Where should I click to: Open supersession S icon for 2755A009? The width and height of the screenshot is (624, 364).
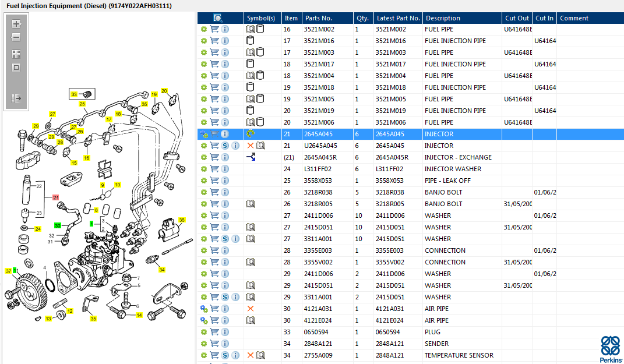coord(225,355)
